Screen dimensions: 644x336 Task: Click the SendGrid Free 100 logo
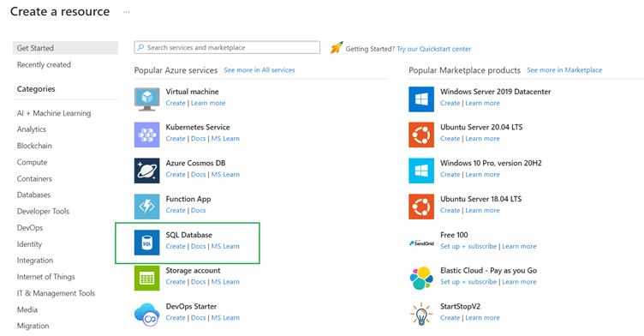coord(421,243)
